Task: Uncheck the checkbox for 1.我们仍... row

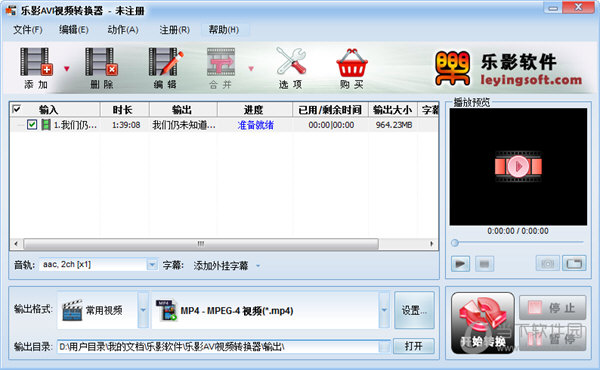Action: pyautogui.click(x=32, y=124)
